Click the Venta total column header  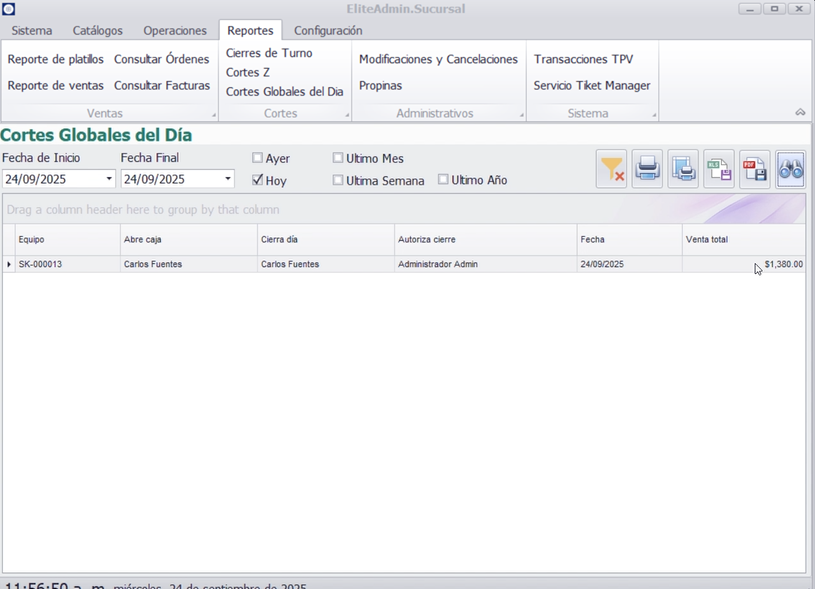click(742, 240)
